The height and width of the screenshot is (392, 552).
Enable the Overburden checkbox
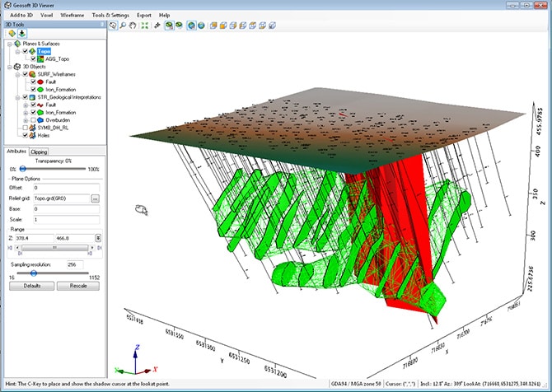(33, 120)
